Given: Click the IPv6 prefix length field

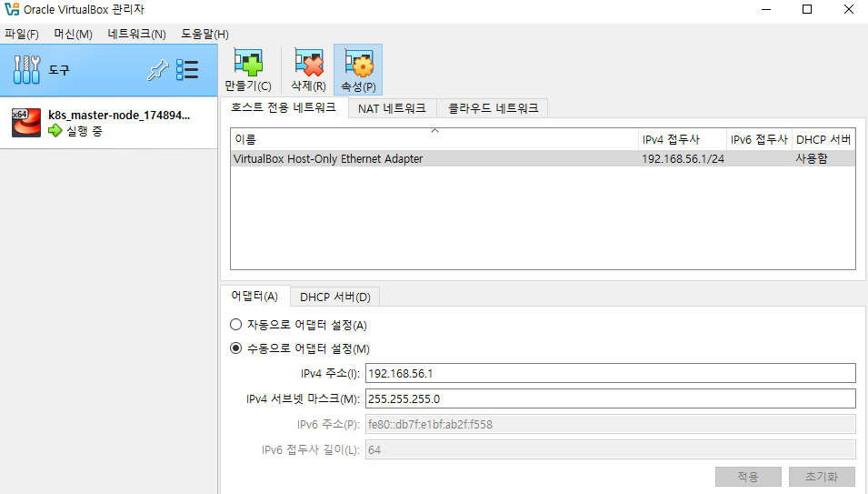Looking at the screenshot, I should pyautogui.click(x=610, y=449).
